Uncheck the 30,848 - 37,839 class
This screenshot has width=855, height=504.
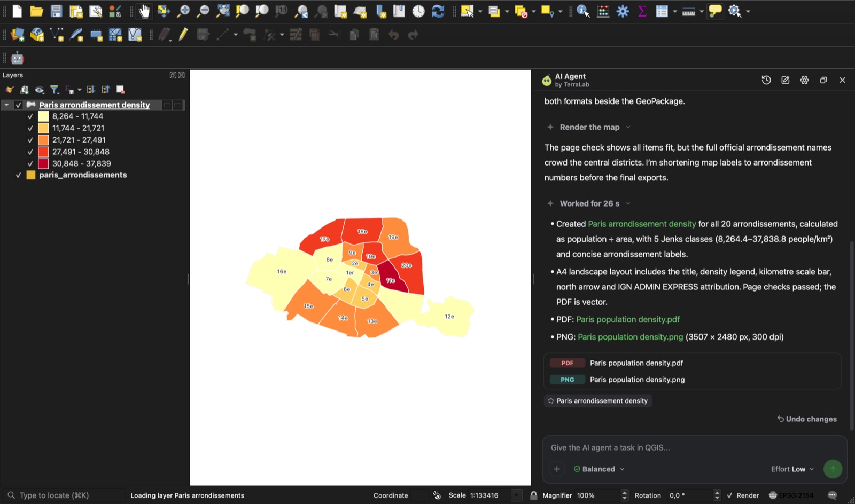[x=30, y=163]
